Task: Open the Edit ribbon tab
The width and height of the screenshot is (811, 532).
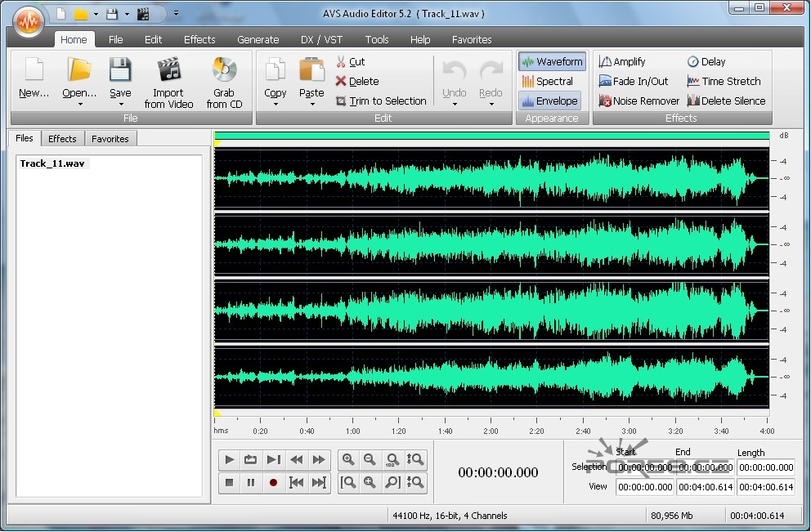Action: (153, 39)
